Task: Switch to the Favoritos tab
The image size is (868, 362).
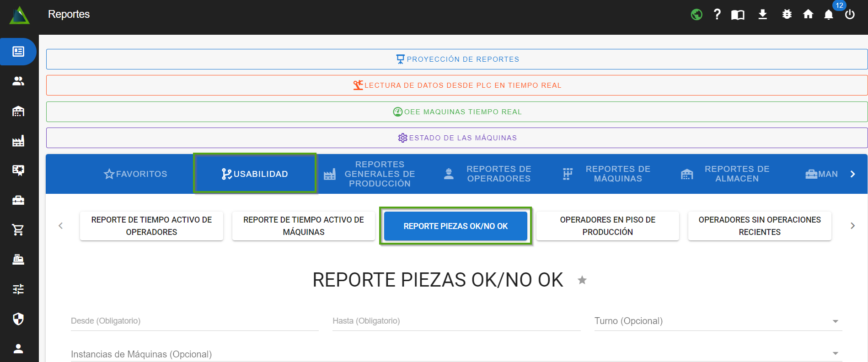Action: click(x=135, y=174)
